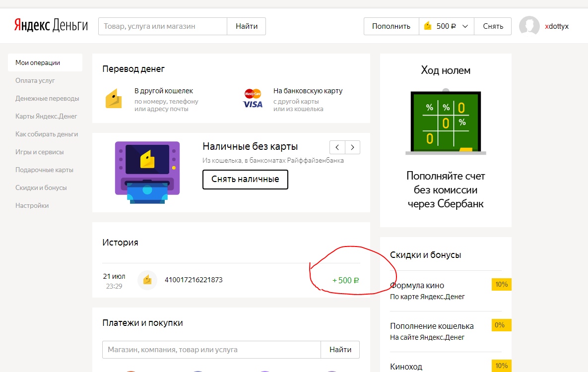Show next promo with right arrow
588x372 pixels.
tap(353, 147)
